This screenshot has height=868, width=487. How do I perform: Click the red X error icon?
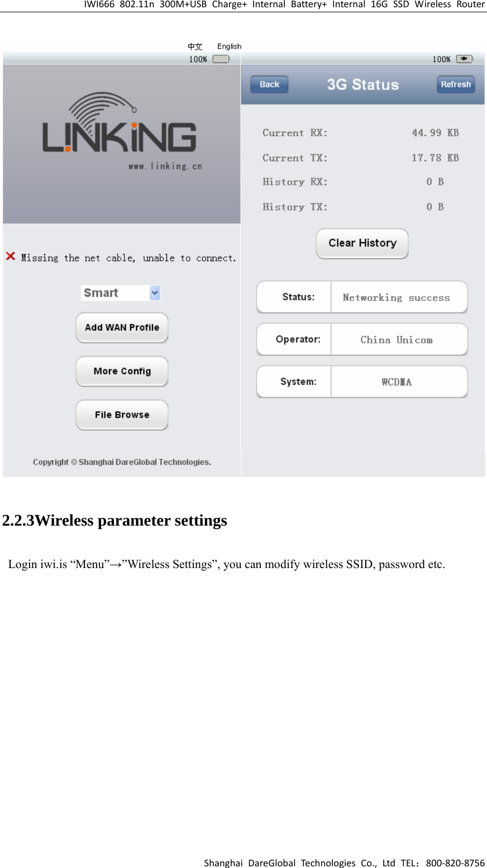tap(11, 256)
